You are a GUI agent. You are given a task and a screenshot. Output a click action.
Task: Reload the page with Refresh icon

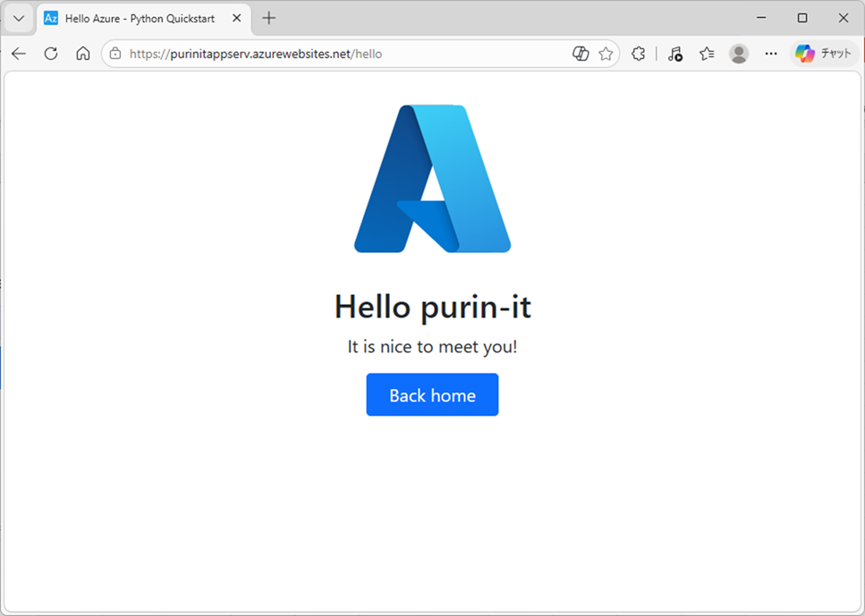(51, 54)
